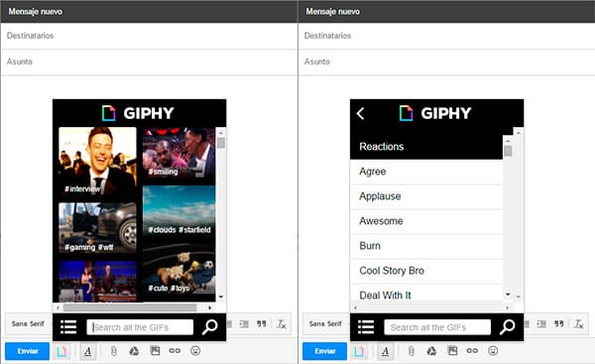Image resolution: width=595 pixels, height=364 pixels.
Task: Click Asunto field in left window
Action: (x=149, y=61)
